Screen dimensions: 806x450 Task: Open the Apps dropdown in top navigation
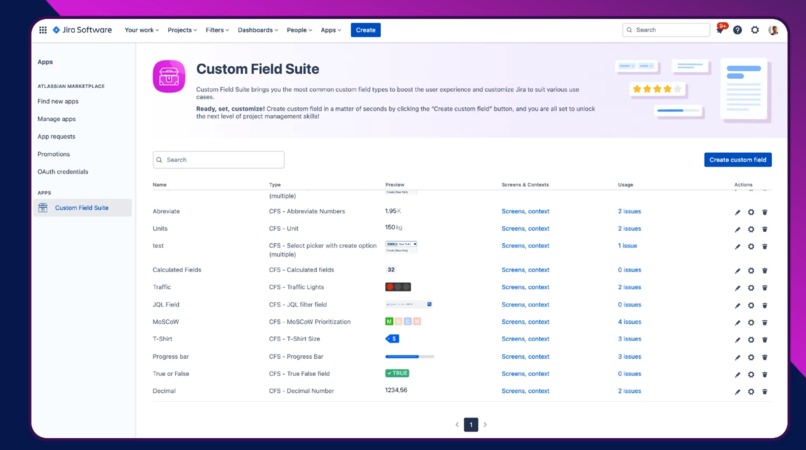point(331,30)
